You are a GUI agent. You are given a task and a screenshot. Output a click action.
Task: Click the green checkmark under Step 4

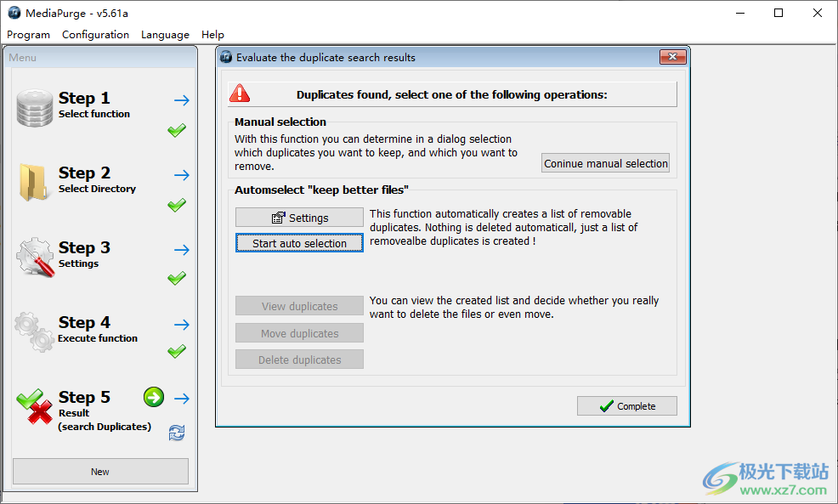(177, 352)
